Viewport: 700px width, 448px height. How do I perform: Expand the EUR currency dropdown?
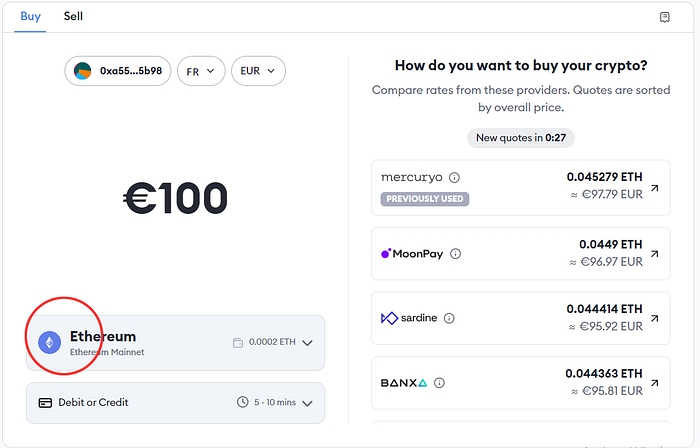pos(258,71)
